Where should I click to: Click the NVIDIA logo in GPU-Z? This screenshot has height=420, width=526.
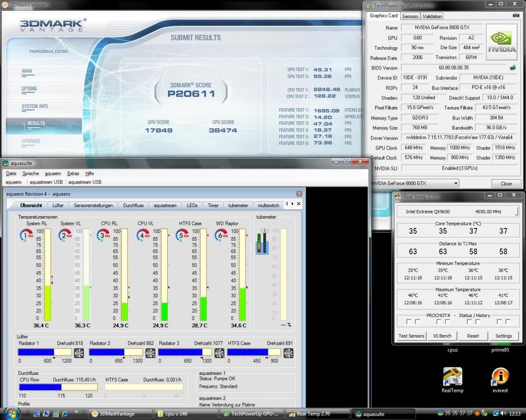coord(502,43)
